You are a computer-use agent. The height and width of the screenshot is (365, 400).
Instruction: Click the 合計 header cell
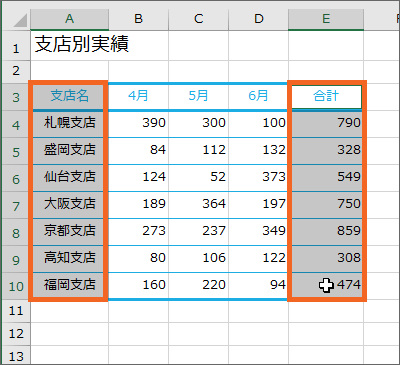pos(326,97)
